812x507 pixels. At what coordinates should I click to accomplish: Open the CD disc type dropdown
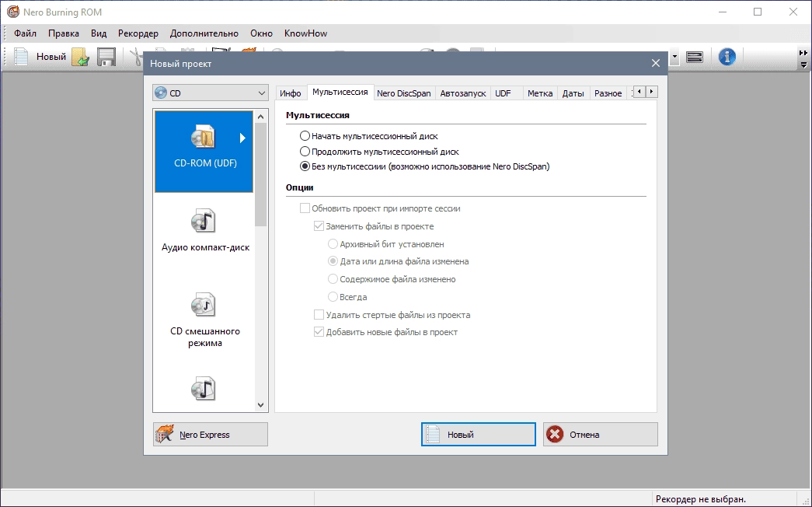211,93
